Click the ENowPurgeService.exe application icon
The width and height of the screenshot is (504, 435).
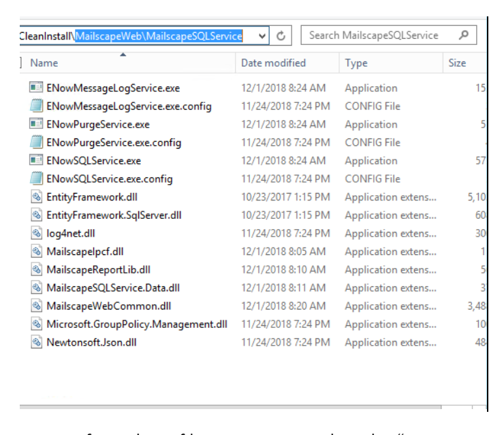point(36,124)
